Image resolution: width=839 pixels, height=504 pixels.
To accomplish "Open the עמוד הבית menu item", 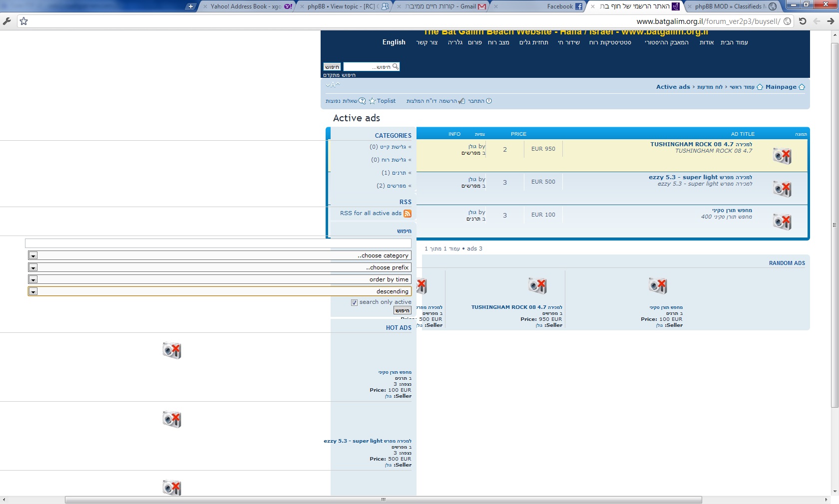I will pyautogui.click(x=734, y=42).
